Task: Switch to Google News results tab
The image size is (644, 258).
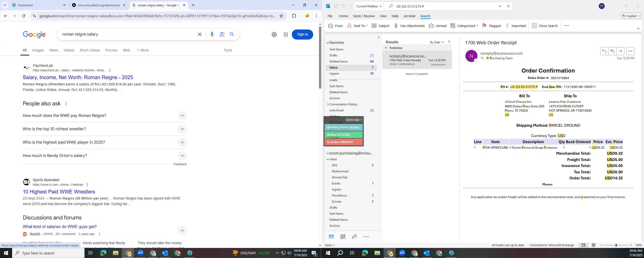Action: (54, 50)
